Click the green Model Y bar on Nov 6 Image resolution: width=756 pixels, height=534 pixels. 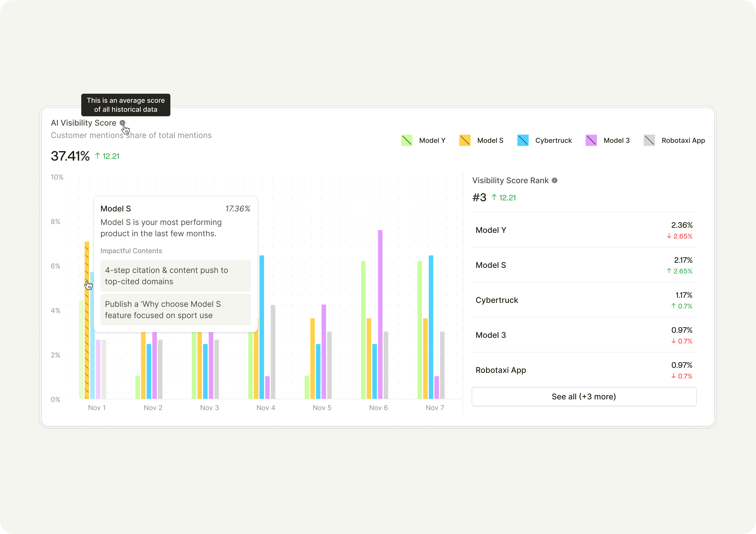point(363,330)
